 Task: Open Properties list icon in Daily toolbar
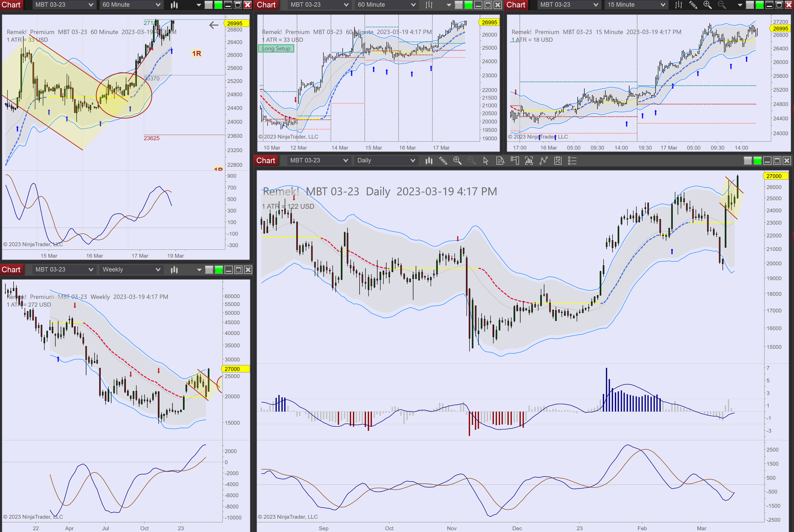[572, 161]
